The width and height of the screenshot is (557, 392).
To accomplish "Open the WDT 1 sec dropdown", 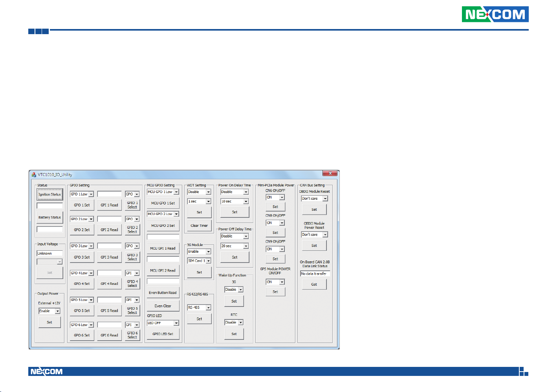I will tap(199, 201).
